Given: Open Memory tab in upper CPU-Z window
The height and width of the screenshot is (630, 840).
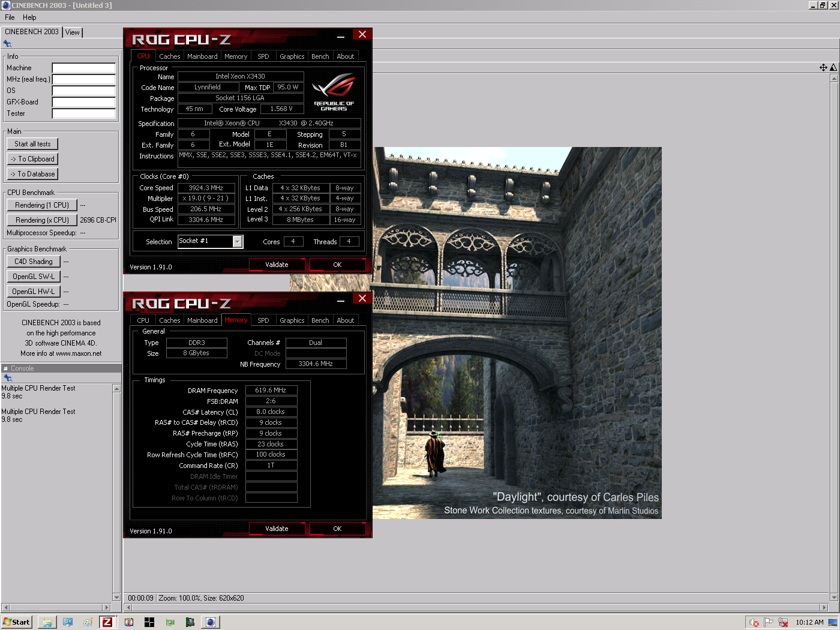Looking at the screenshot, I should point(236,56).
